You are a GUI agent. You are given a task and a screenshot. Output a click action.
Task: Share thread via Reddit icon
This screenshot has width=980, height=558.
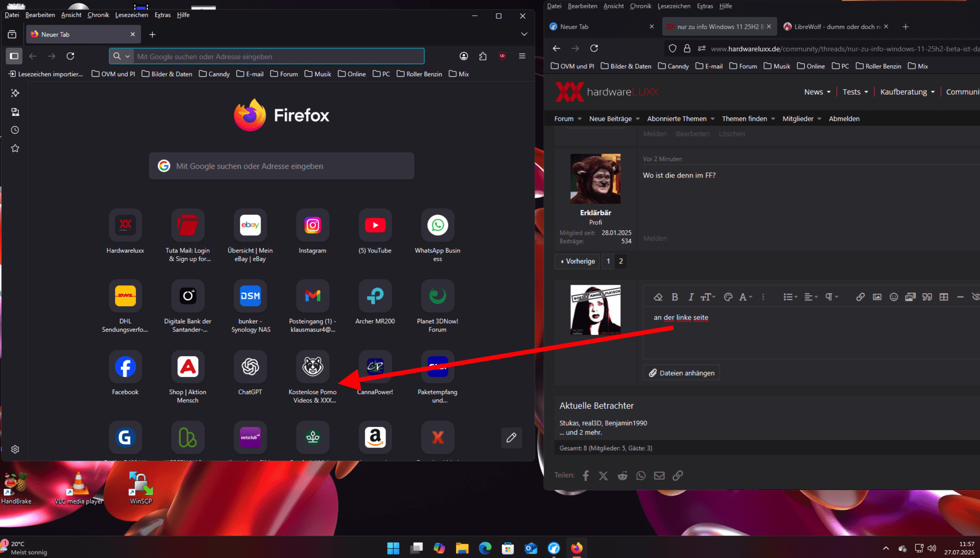(622, 476)
